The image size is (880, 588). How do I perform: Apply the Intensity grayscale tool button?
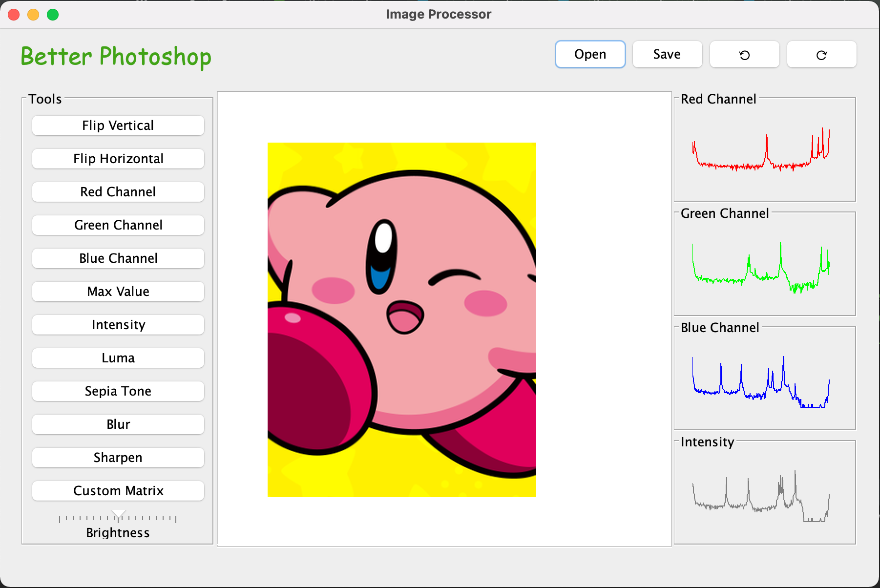118,325
